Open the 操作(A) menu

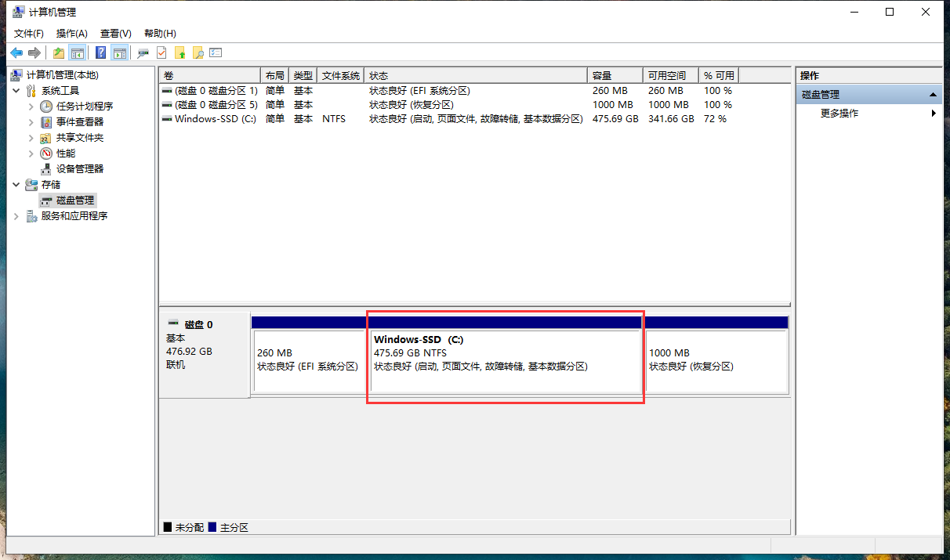click(72, 34)
